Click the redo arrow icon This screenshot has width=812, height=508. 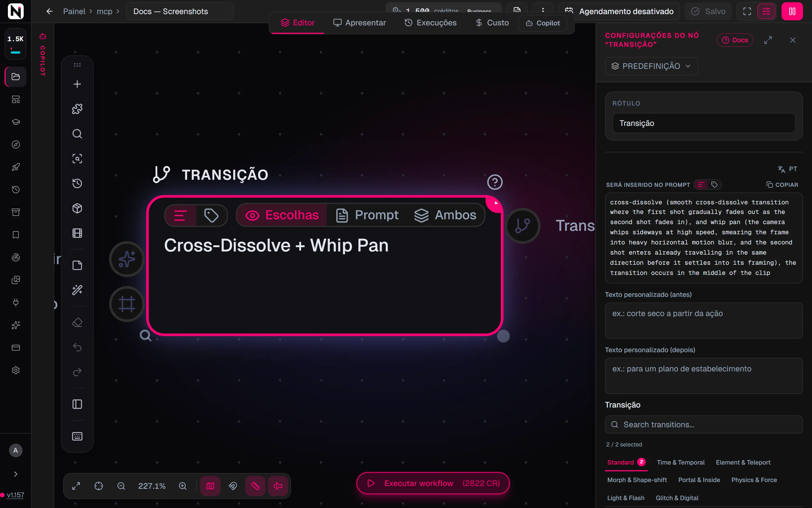(77, 372)
